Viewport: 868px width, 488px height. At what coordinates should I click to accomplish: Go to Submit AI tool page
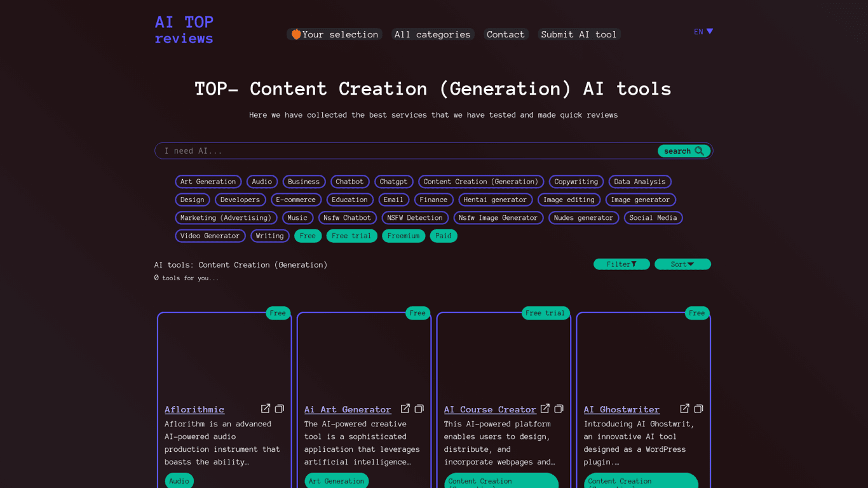[x=579, y=34]
